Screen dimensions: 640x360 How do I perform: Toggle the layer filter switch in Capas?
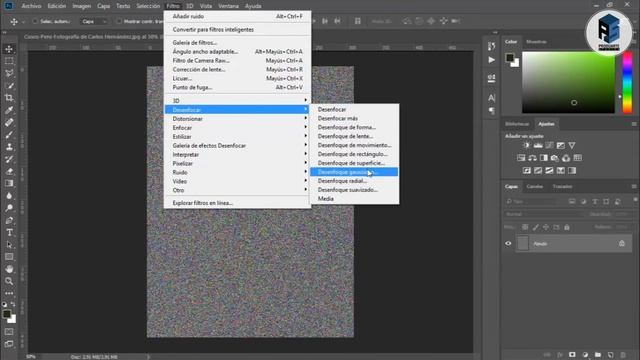click(x=635, y=200)
